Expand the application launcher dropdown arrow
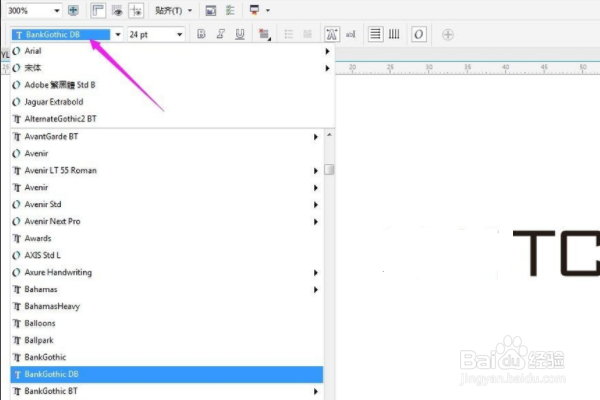Viewport: 600px width, 400px height. point(268,10)
